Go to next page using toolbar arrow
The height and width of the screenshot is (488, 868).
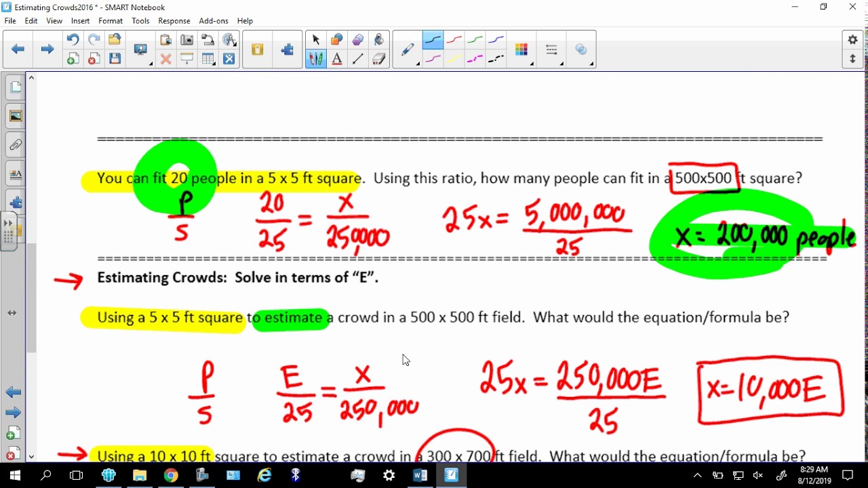tap(47, 49)
